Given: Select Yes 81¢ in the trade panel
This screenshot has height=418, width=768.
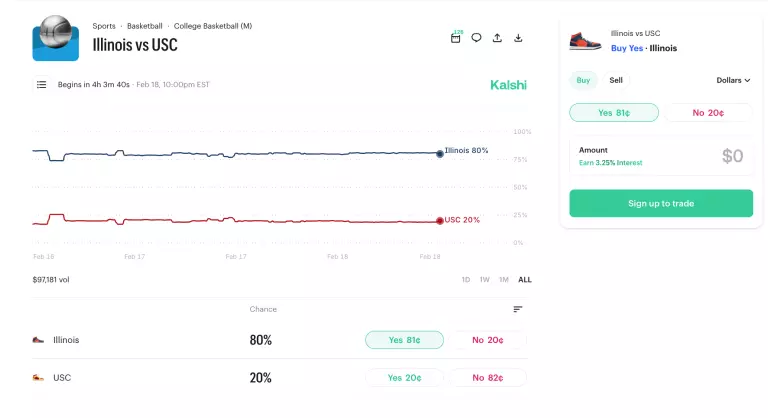Looking at the screenshot, I should 614,113.
